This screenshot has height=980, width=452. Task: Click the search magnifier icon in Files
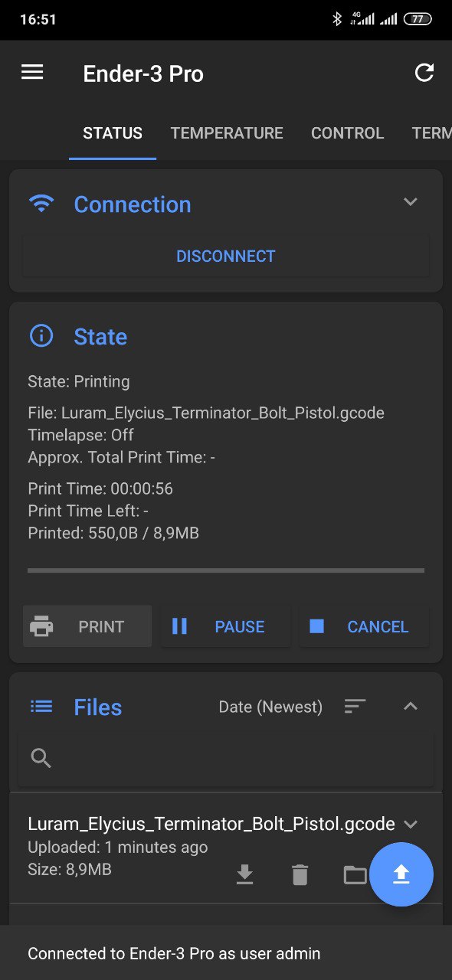pos(41,758)
